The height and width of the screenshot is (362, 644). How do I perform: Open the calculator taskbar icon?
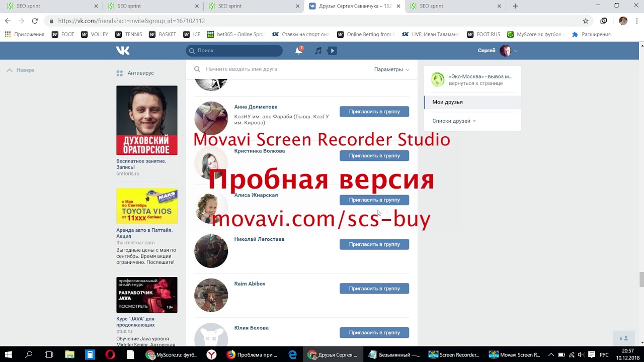(x=90, y=354)
